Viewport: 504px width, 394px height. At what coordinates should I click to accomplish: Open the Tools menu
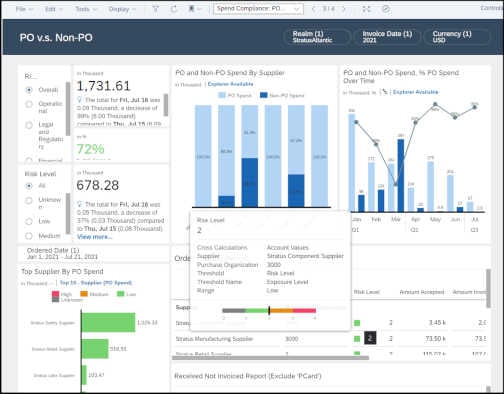point(85,9)
